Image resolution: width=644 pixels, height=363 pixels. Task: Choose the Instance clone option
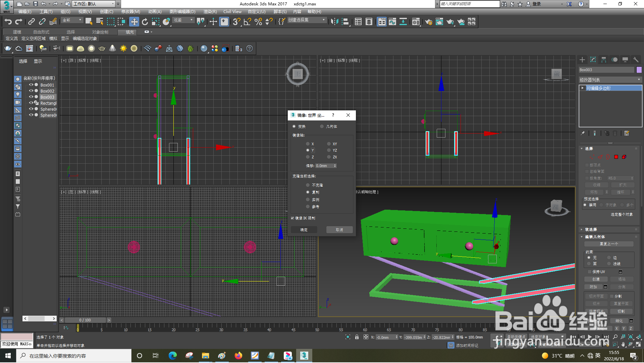[x=308, y=200]
